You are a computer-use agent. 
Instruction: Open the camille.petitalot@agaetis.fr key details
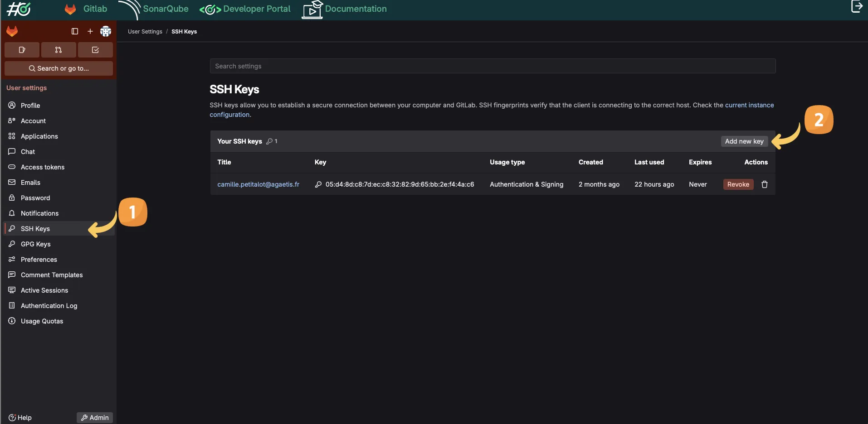[258, 184]
